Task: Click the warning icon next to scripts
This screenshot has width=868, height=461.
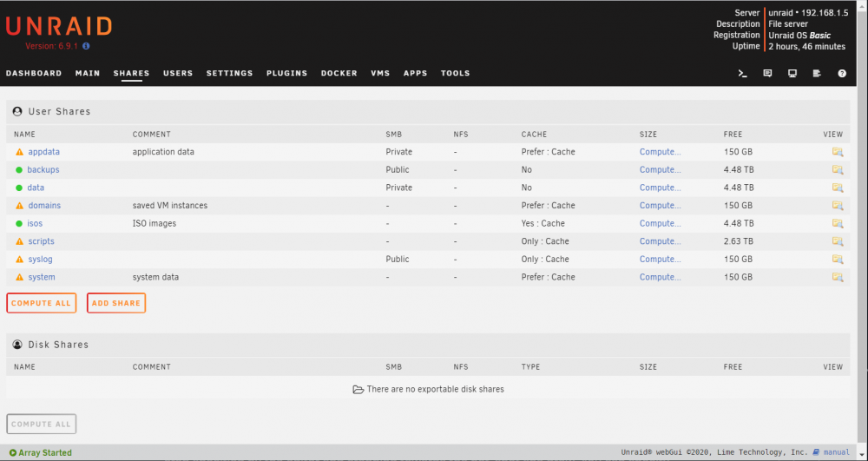Action: [19, 241]
